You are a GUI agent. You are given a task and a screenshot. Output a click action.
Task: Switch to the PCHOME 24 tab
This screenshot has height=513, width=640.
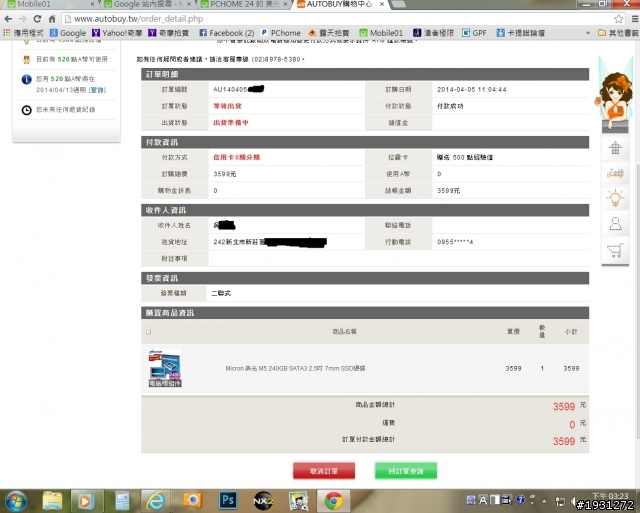pyautogui.click(x=245, y=4)
